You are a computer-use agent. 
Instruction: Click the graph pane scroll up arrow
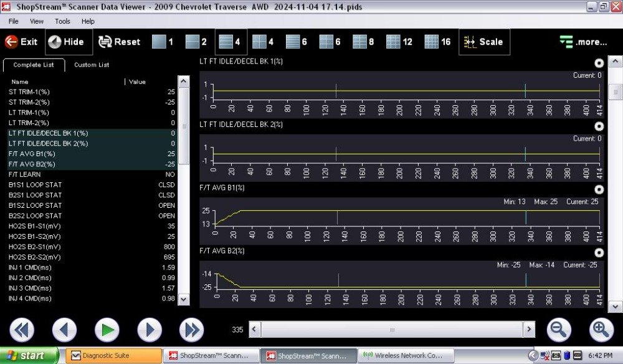(615, 62)
